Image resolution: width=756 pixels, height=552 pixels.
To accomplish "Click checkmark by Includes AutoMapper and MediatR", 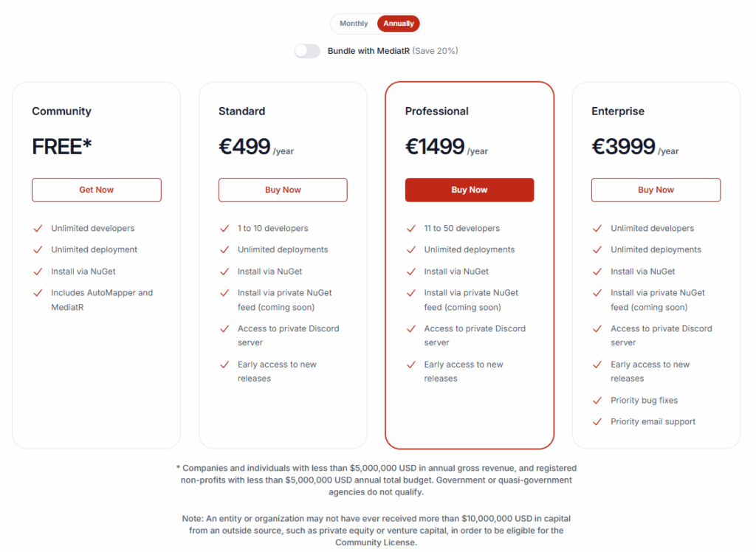I will click(38, 293).
